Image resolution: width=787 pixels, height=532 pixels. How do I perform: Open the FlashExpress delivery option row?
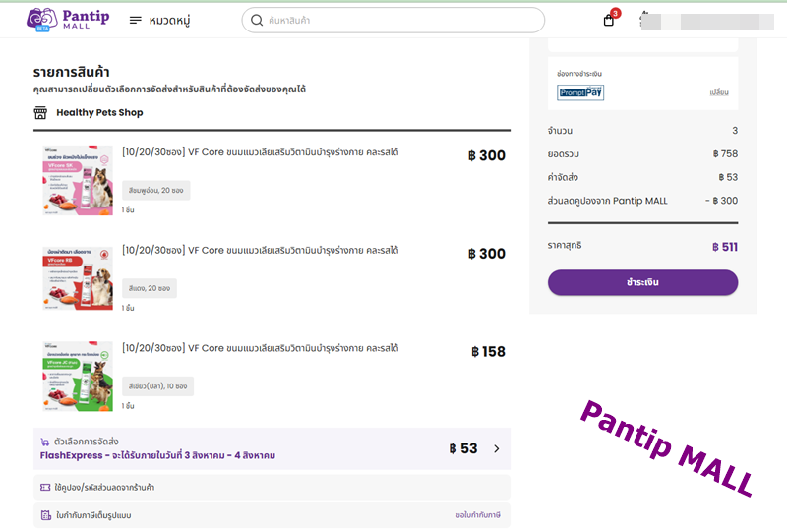[x=272, y=448]
